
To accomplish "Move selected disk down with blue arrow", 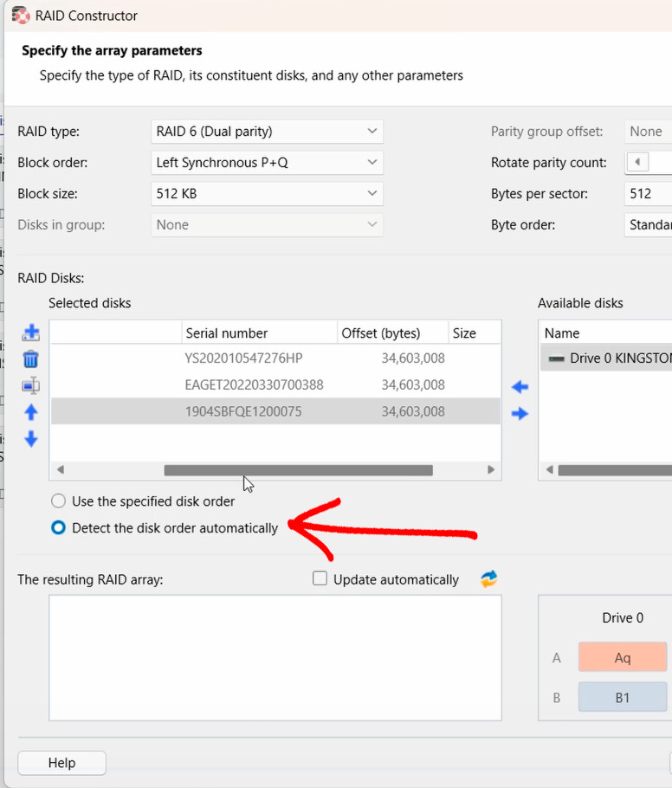I will click(x=31, y=439).
